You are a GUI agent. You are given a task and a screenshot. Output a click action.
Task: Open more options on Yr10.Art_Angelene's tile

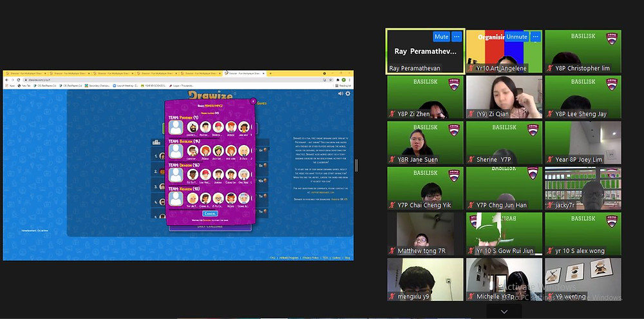click(535, 37)
